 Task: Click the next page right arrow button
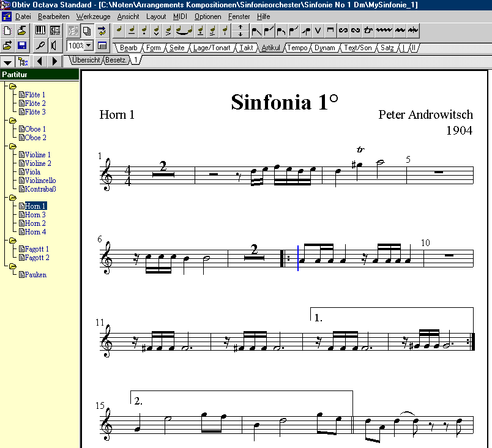point(54,61)
